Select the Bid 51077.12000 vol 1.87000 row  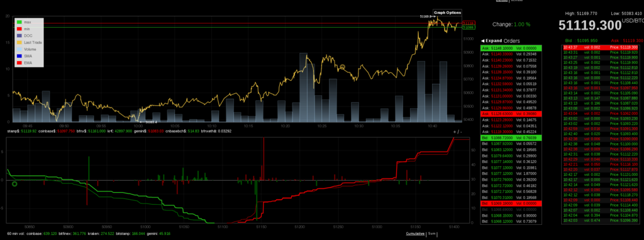pyautogui.click(x=511, y=173)
